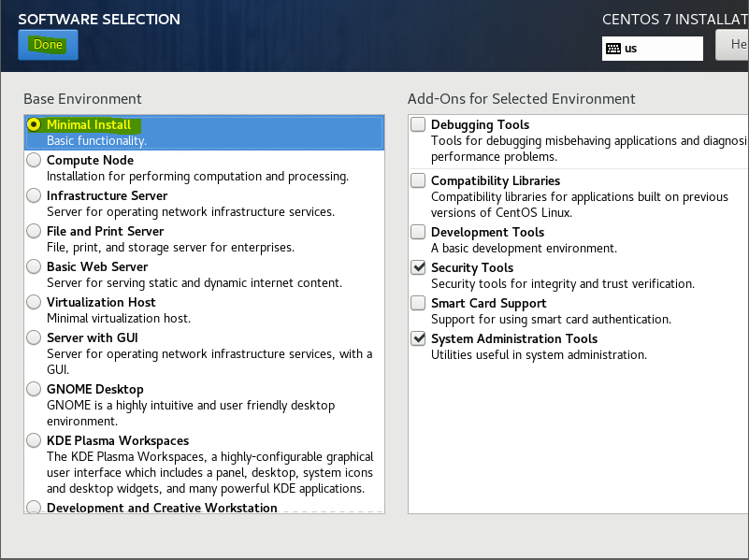Click the keyboard layout icon
The image size is (749, 560).
point(613,49)
